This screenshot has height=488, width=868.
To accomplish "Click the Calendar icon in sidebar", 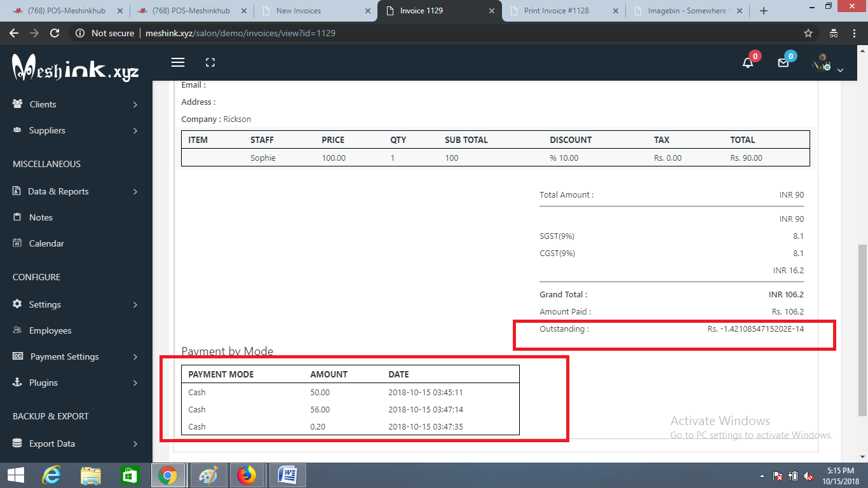I will tap(17, 243).
